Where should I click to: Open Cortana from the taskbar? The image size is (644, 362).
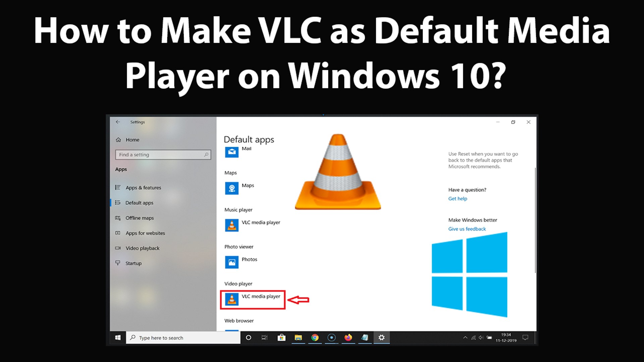pos(249,338)
